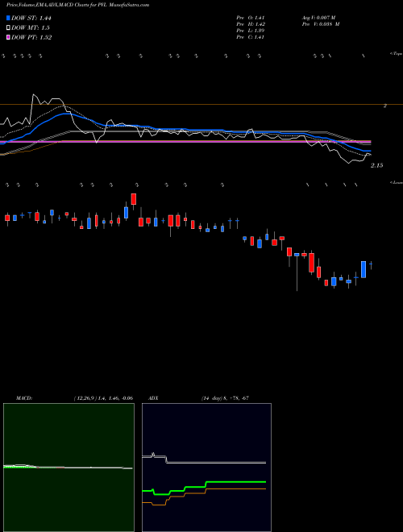The width and height of the screenshot is (403, 532).
Task: Select the 'DOW PT: 1.52' legend label
Action: pos(31,38)
